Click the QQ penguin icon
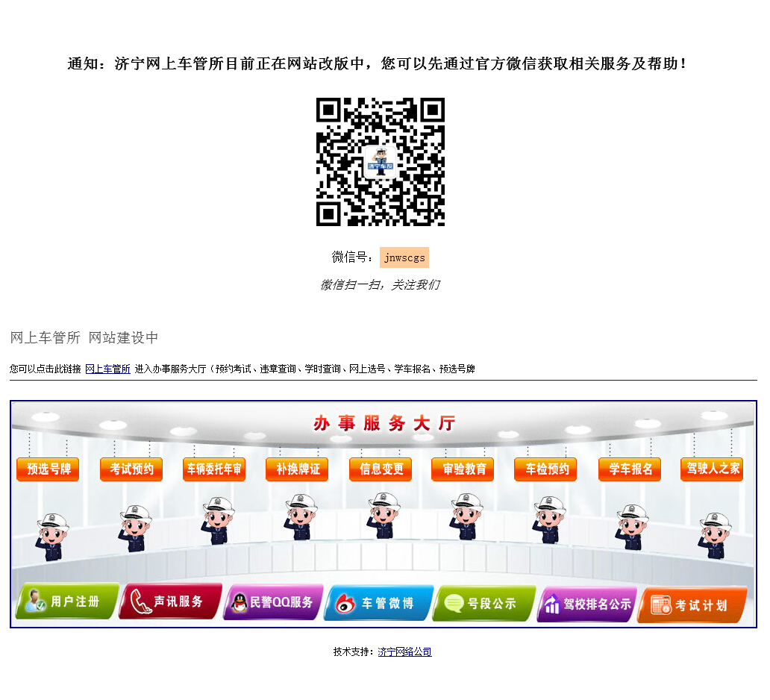 click(240, 603)
